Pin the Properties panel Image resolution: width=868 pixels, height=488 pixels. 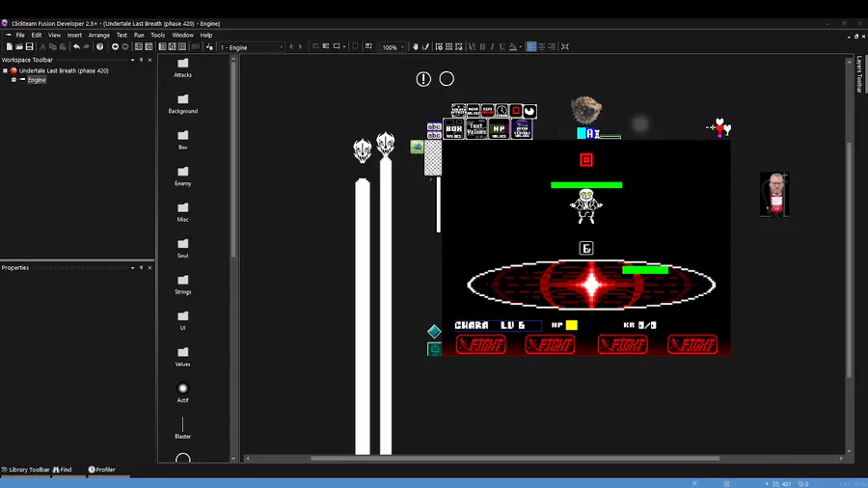[x=141, y=268]
